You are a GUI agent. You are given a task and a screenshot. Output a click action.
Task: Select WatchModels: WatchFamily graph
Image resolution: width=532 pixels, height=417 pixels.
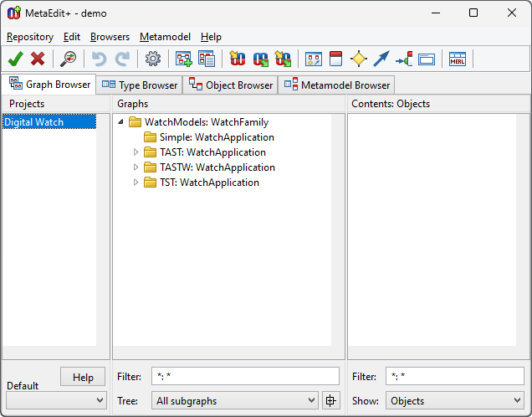(207, 122)
